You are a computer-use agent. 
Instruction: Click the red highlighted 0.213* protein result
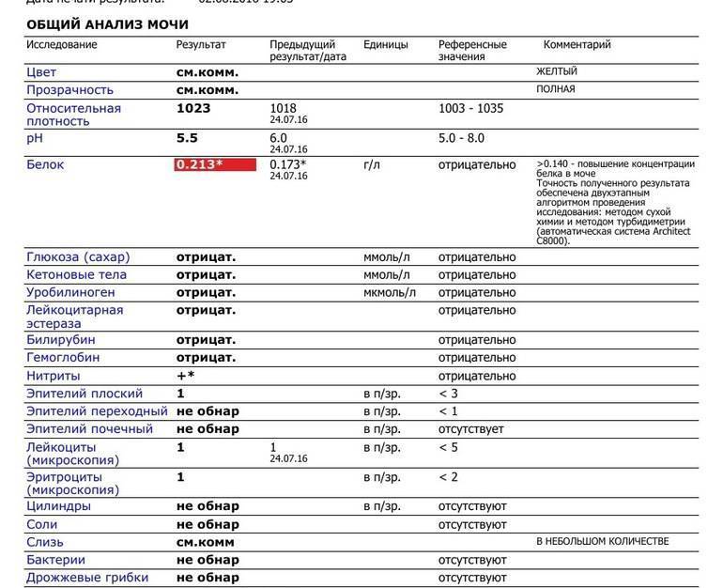click(x=215, y=164)
